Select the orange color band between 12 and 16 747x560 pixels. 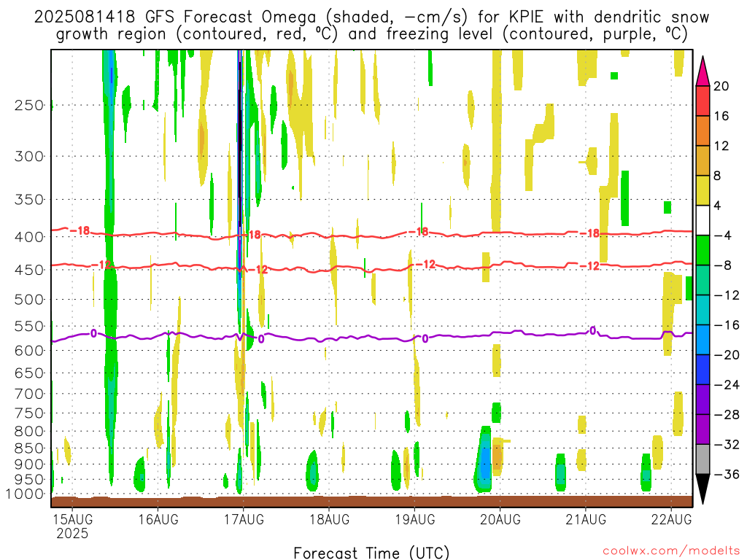click(703, 131)
